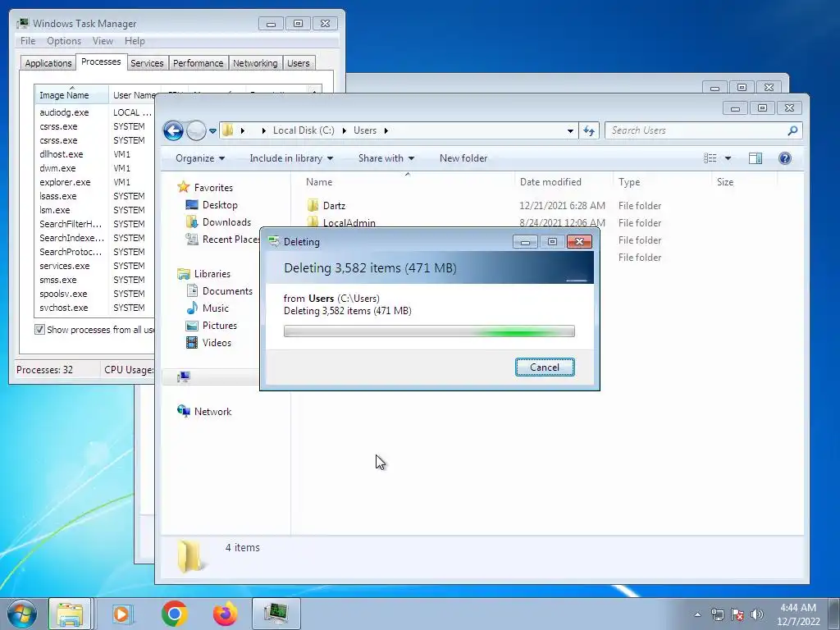Open the view options dropdown arrow

coord(728,158)
